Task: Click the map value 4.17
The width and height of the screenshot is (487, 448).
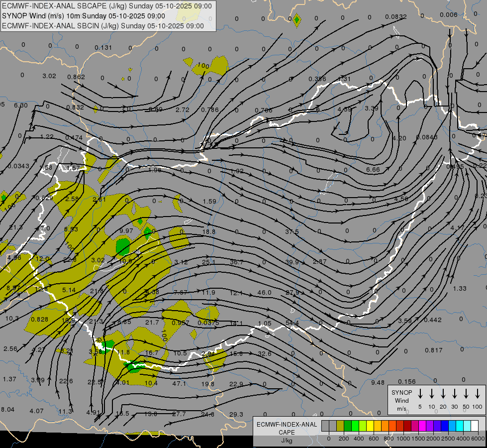Action: [x=457, y=228]
